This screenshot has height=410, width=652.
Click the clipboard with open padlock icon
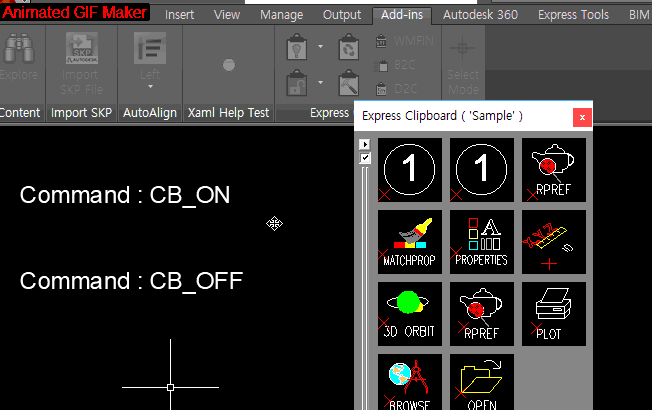[x=297, y=82]
